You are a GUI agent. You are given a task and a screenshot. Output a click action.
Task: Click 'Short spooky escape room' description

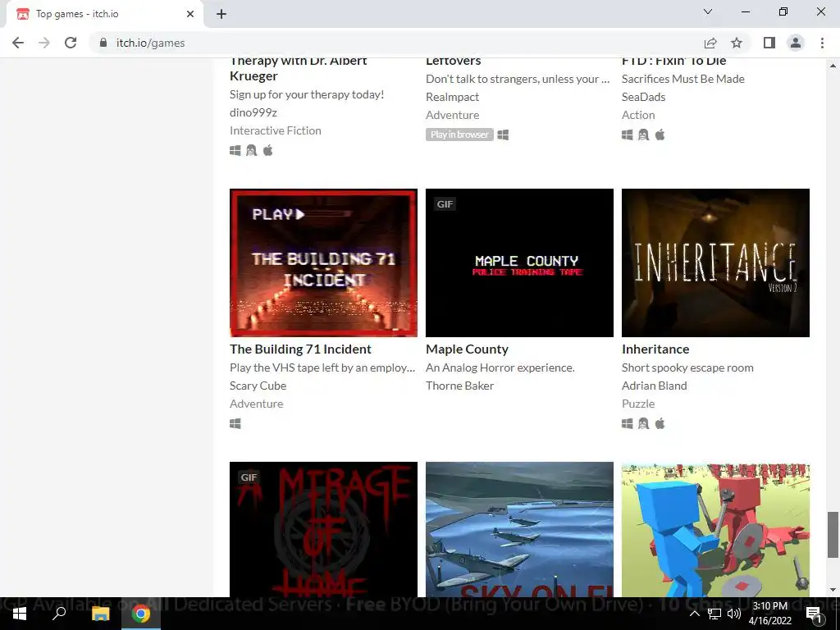point(687,367)
